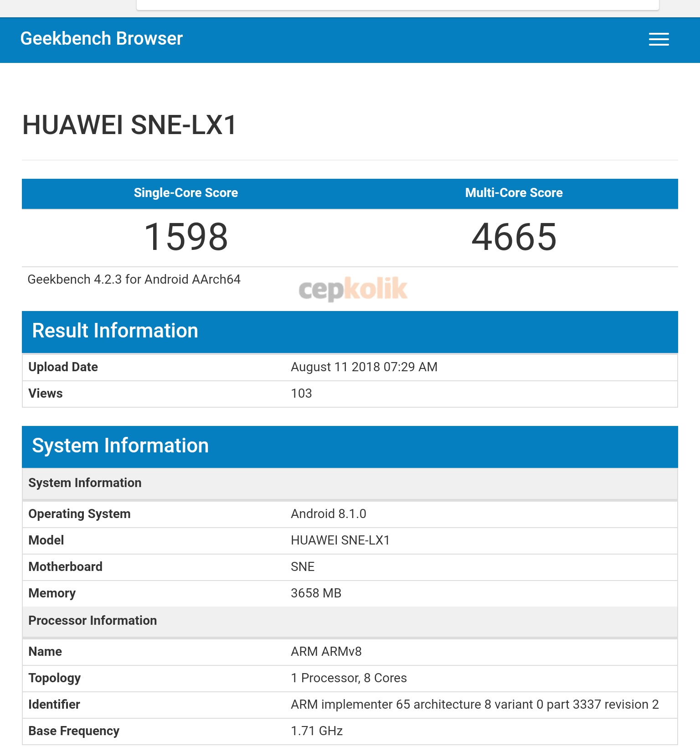Click the Motherboard label
This screenshot has height=747, width=700.
point(65,567)
